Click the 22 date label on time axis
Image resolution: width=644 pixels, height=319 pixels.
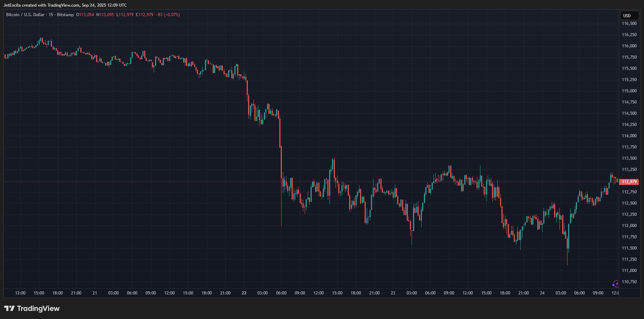244,293
